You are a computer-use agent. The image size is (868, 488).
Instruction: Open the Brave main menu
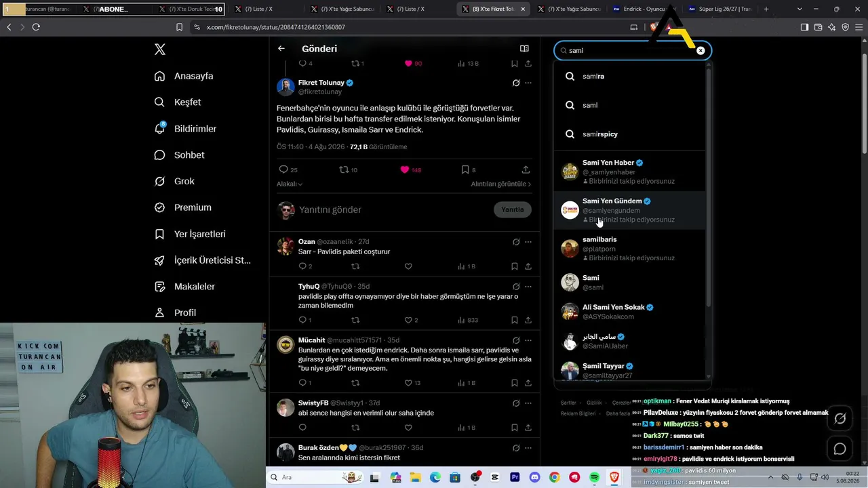[x=858, y=27]
